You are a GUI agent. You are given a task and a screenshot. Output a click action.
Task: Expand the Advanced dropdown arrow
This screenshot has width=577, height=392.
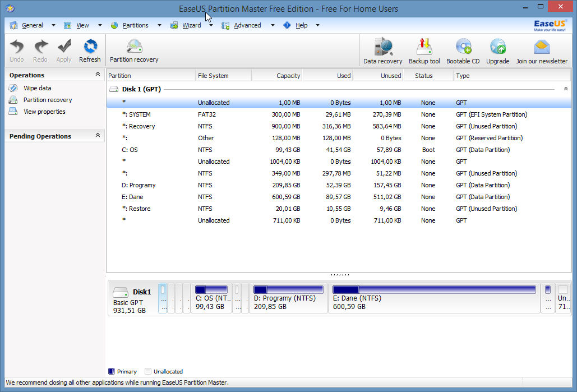[x=273, y=25]
